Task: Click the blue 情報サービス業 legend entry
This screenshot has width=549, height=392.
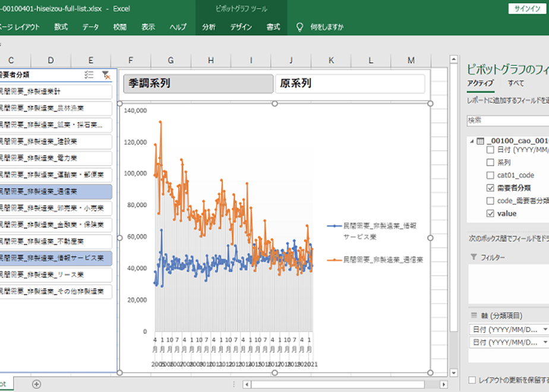Action: point(372,231)
